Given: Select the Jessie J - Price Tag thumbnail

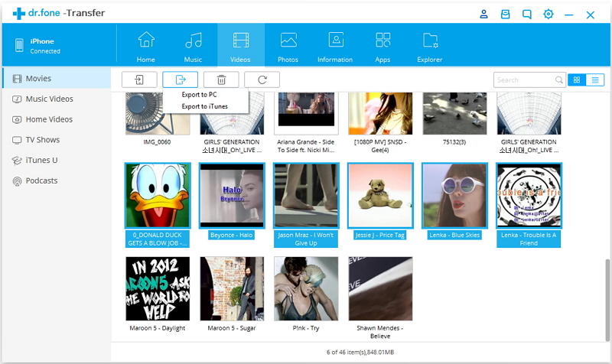Looking at the screenshot, I should [x=380, y=196].
